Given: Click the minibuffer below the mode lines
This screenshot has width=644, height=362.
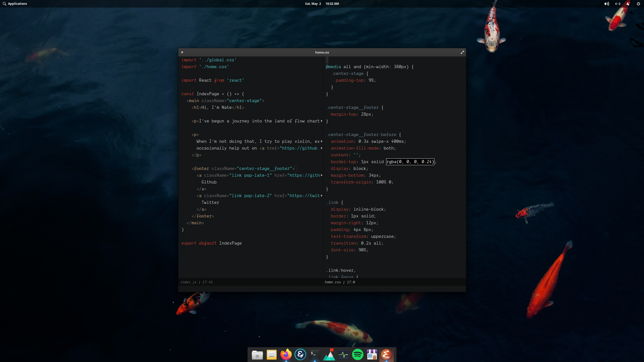Looking at the screenshot, I should [x=322, y=289].
